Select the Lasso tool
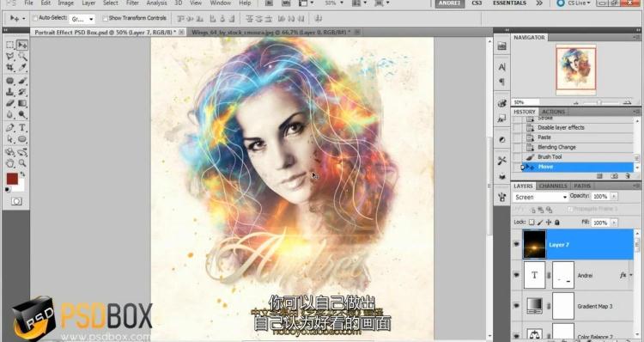 (x=9, y=57)
